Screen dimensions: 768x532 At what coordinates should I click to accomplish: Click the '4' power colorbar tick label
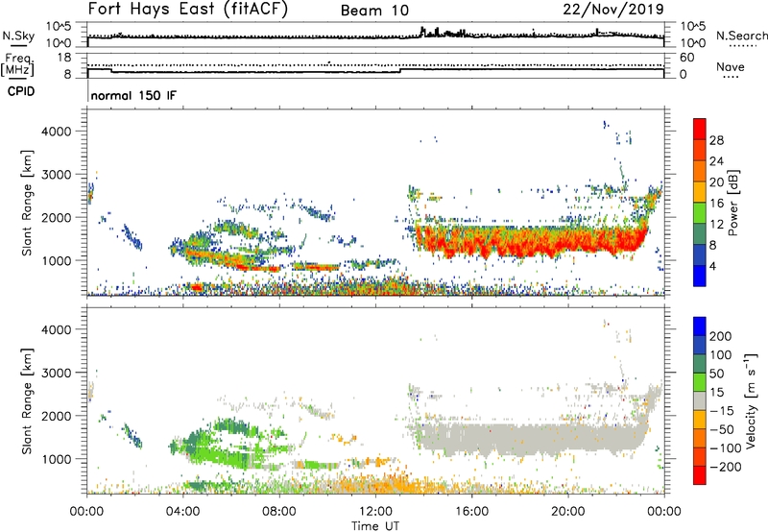[712, 266]
